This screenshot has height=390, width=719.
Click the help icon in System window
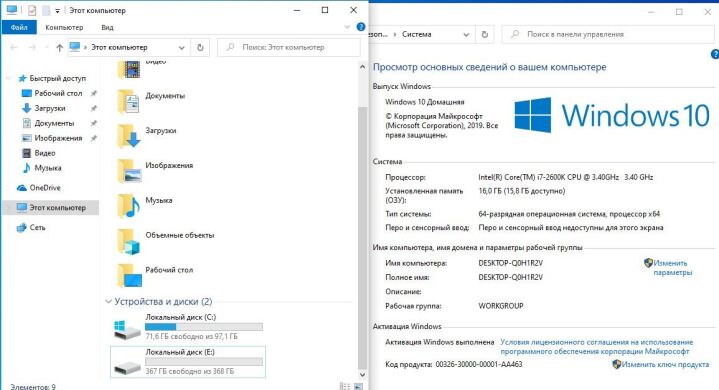click(x=715, y=54)
